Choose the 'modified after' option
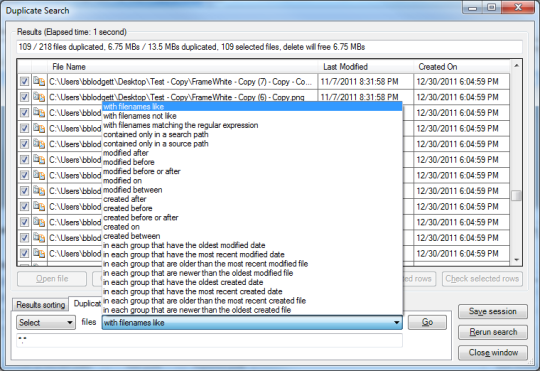Image resolution: width=540 pixels, height=371 pixels. pos(252,153)
